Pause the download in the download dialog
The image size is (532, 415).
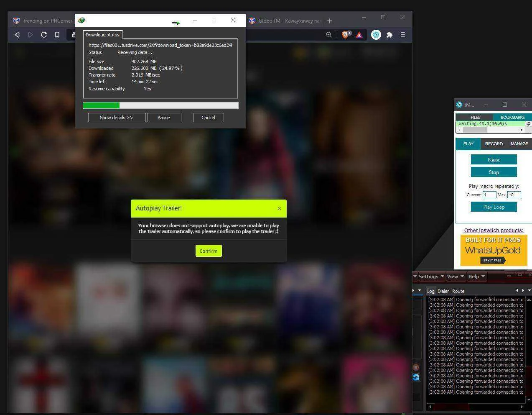coord(164,118)
